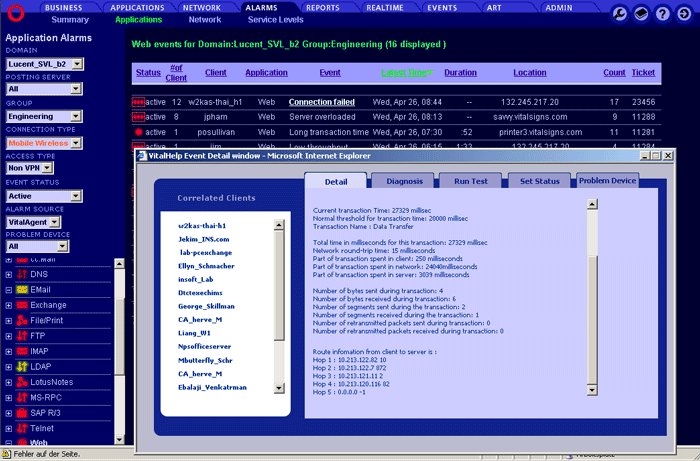Click the LotusNotes application icon

point(22,382)
